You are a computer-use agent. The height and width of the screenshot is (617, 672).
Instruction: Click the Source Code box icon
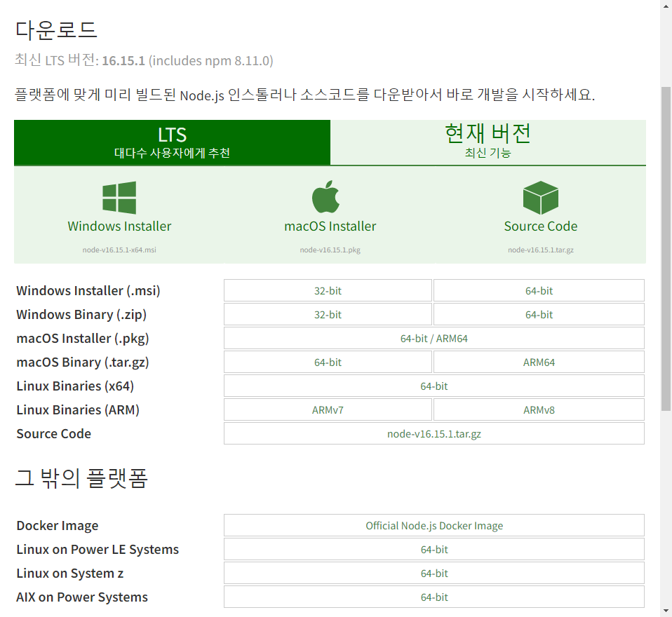(540, 198)
